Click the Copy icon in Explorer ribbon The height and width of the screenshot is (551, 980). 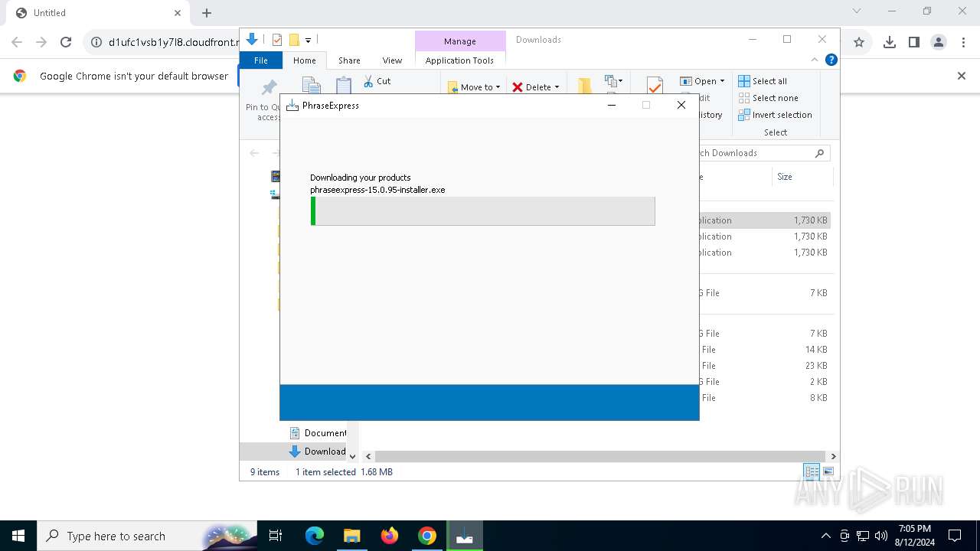311,86
